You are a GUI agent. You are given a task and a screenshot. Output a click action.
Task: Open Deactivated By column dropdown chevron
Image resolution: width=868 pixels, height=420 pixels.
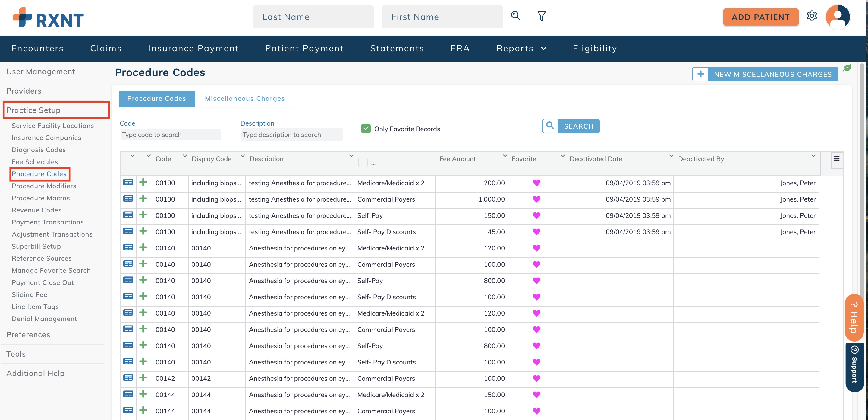pos(813,156)
